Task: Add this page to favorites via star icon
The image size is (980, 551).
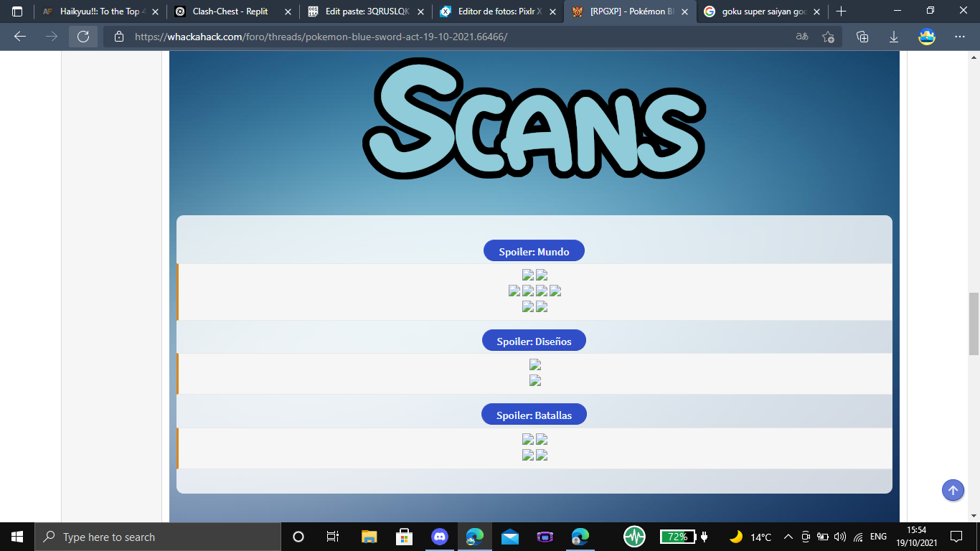Action: pos(828,37)
